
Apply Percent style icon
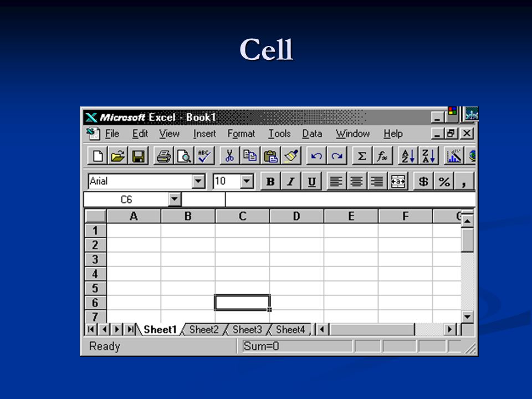444,182
